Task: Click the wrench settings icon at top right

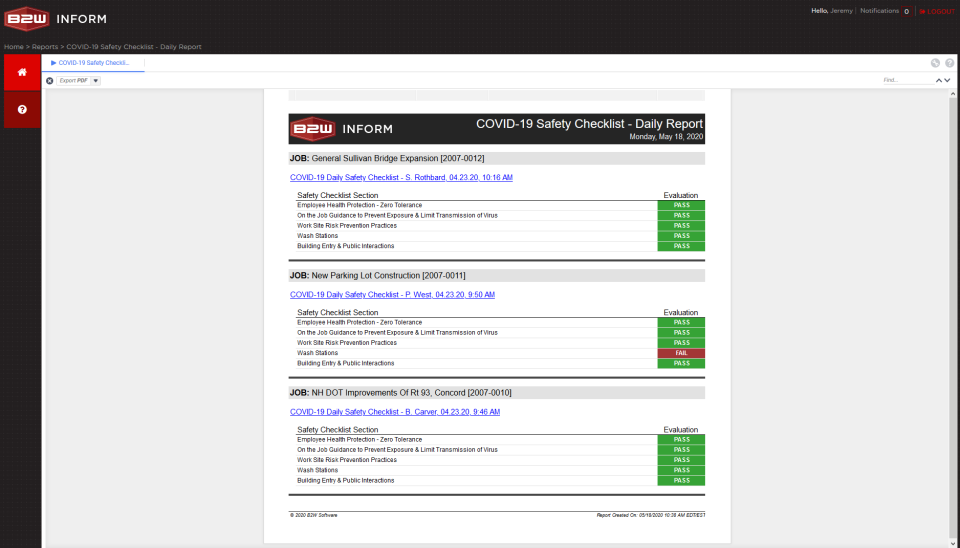Action: pyautogui.click(x=936, y=63)
